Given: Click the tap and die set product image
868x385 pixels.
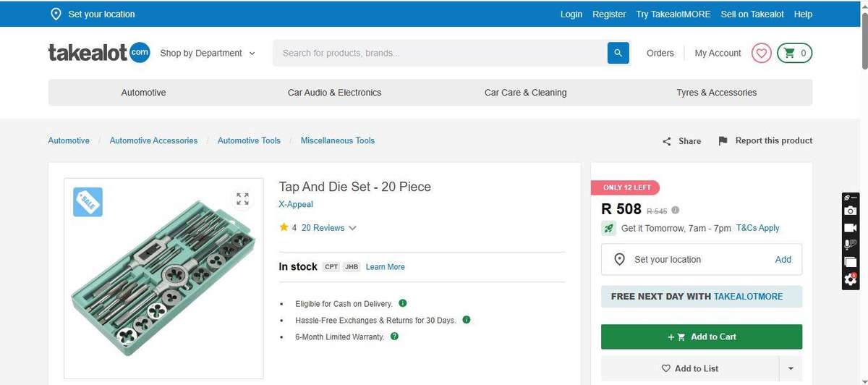Looking at the screenshot, I should coord(163,279).
